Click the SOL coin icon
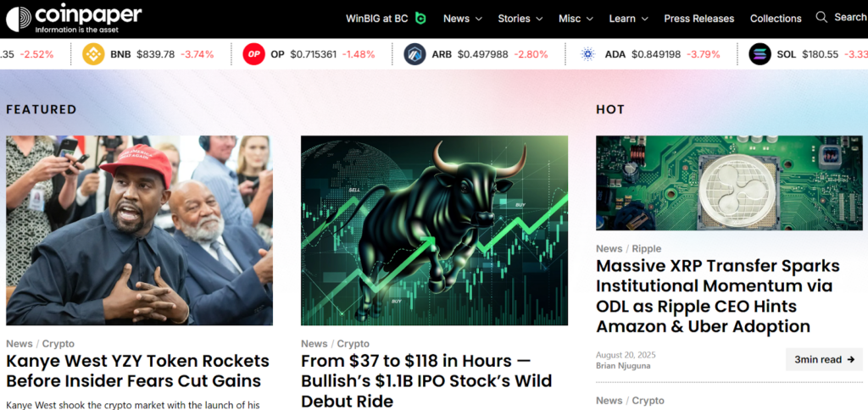868x410 pixels. pyautogui.click(x=760, y=54)
